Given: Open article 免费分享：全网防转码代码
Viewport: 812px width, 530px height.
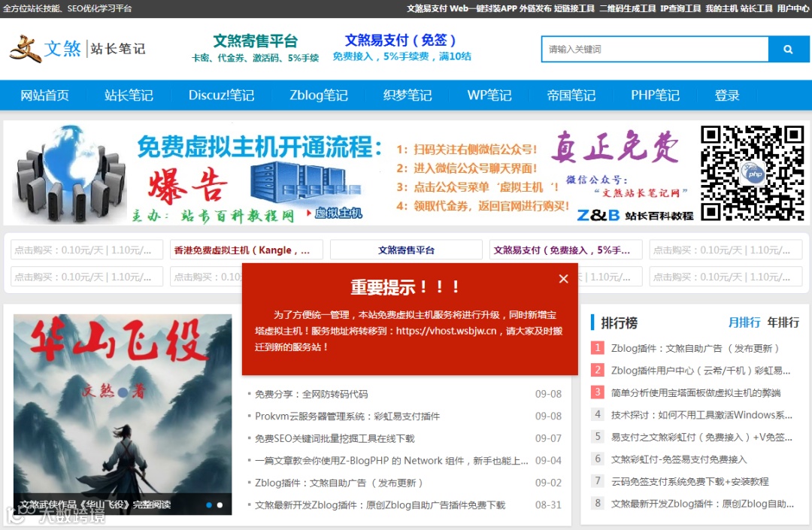Looking at the screenshot, I should tap(311, 395).
